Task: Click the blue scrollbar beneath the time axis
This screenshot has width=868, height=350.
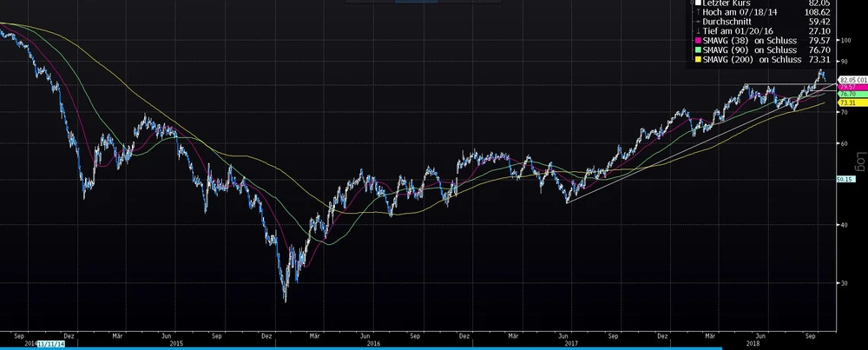Action: [347, 348]
